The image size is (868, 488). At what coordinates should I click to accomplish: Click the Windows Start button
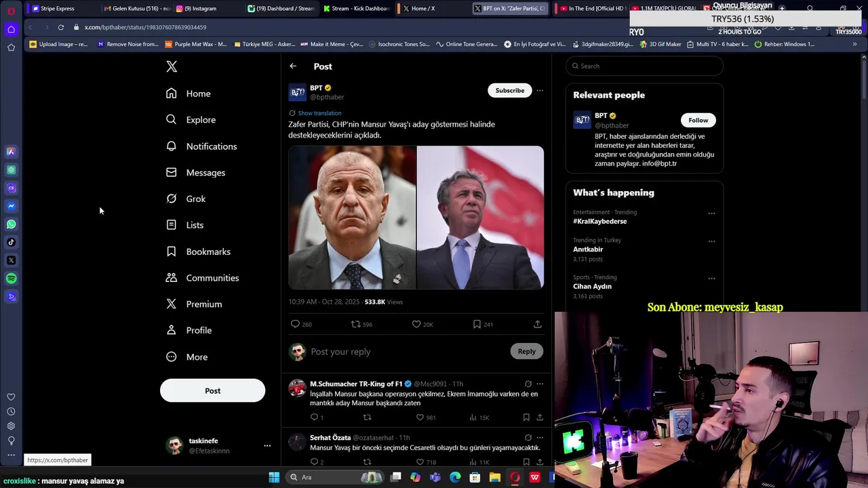[274, 477]
